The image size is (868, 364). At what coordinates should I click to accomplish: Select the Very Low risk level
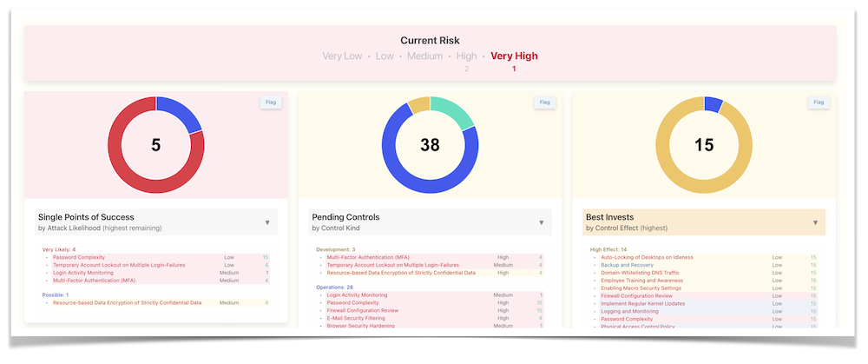click(x=343, y=56)
